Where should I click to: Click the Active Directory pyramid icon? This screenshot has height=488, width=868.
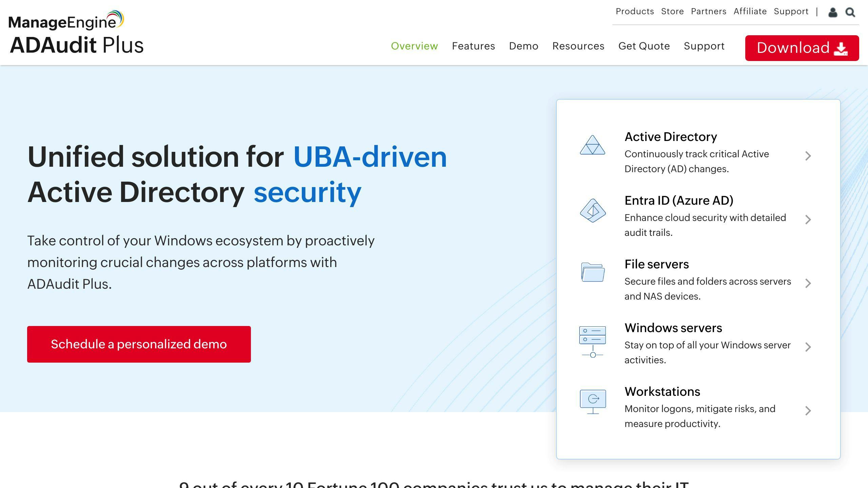click(592, 145)
